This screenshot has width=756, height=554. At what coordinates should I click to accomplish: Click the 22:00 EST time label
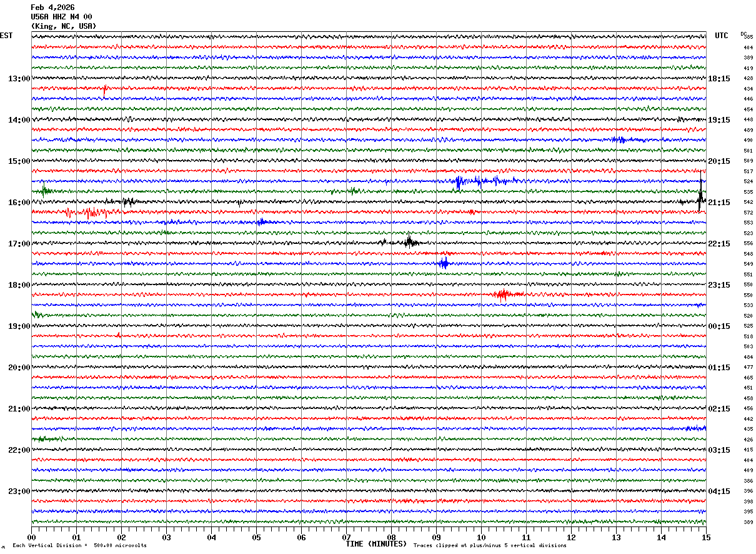[19, 450]
